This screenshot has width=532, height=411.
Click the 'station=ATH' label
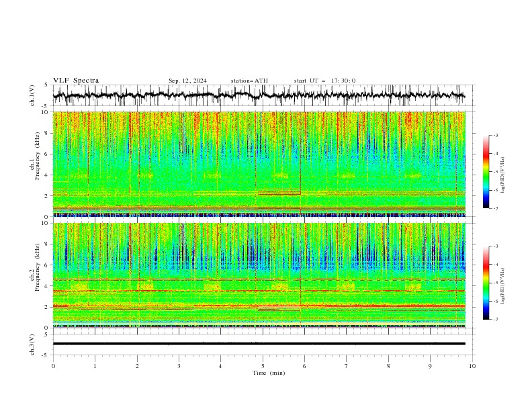(x=249, y=81)
